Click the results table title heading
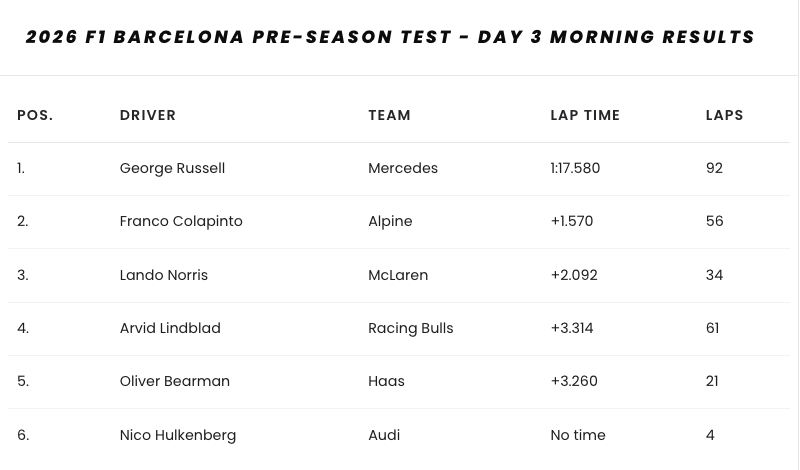 (390, 37)
